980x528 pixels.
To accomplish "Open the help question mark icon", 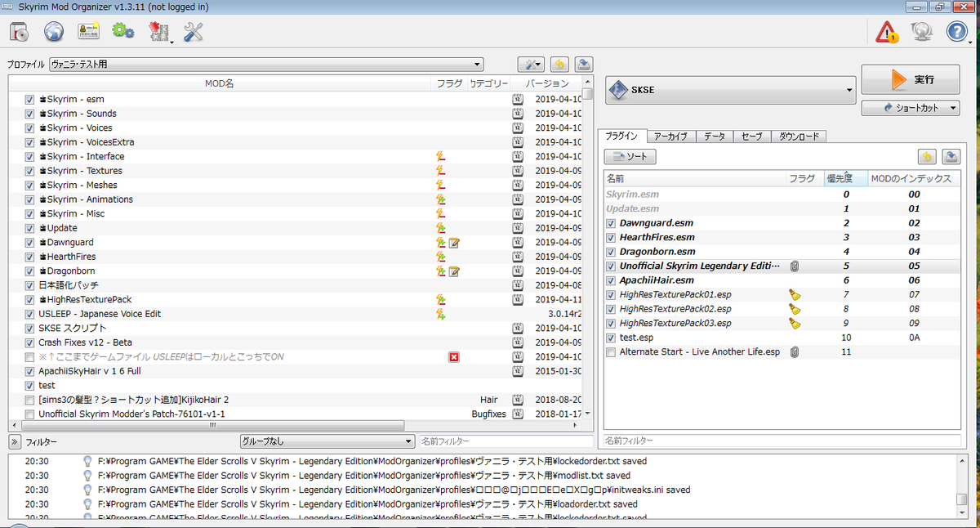I will pyautogui.click(x=957, y=32).
